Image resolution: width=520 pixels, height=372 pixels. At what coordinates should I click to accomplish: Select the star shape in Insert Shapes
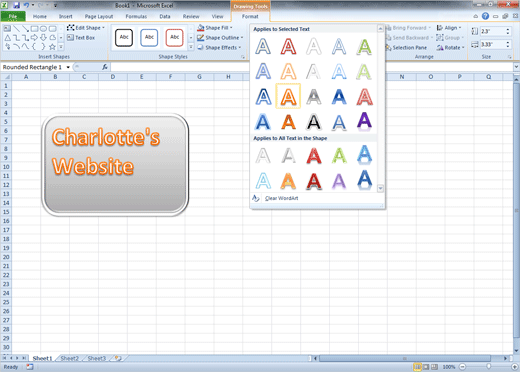52,47
